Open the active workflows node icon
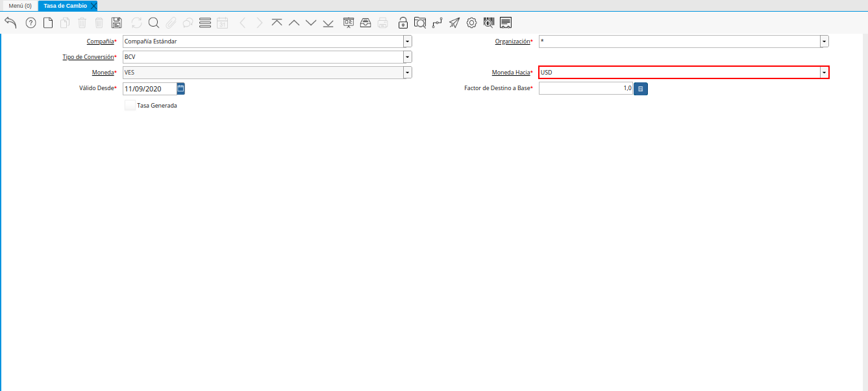This screenshot has width=868, height=391. (x=438, y=23)
